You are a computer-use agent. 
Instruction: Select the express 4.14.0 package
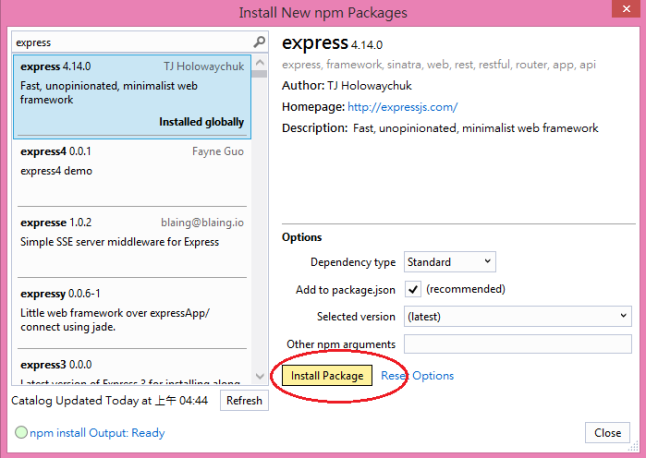pos(132,97)
